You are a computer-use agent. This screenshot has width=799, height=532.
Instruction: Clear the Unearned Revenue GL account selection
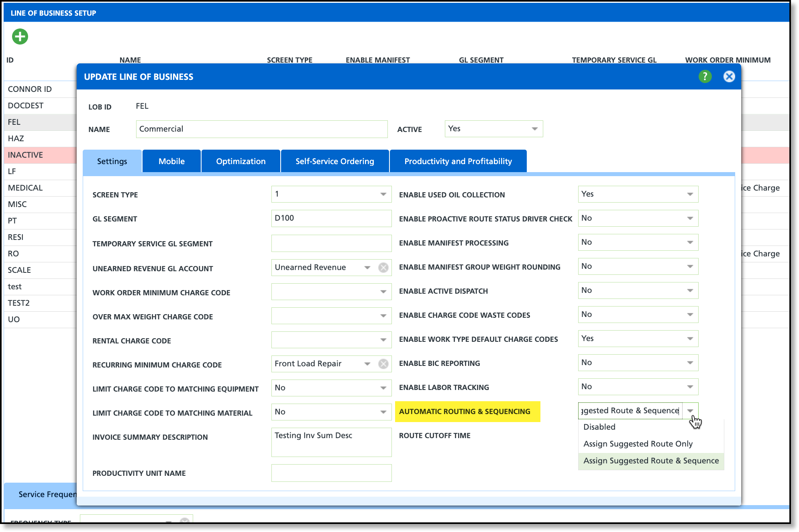tap(383, 268)
